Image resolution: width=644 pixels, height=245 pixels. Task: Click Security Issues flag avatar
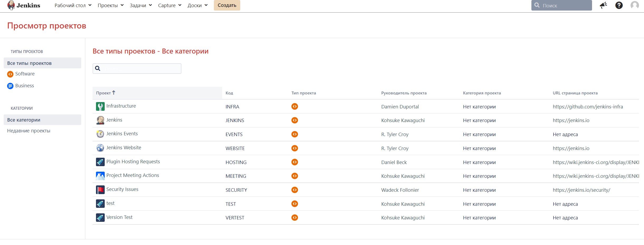pyautogui.click(x=100, y=190)
